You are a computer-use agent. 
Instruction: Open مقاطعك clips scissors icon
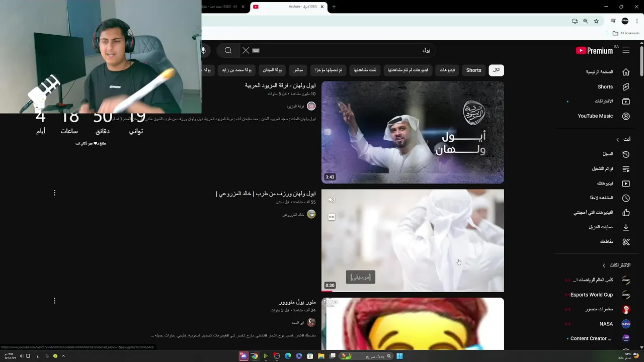pyautogui.click(x=626, y=242)
